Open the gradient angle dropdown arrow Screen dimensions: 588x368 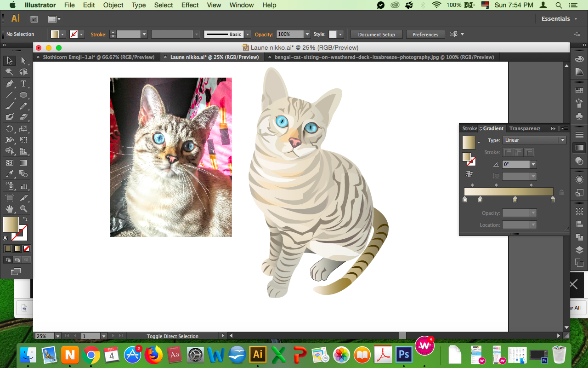[533, 164]
